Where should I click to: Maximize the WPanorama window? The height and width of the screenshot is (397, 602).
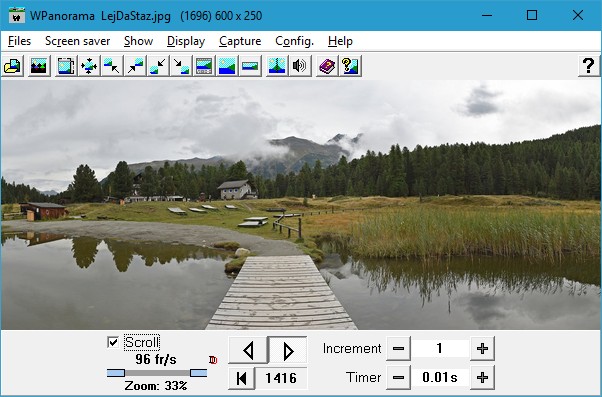[532, 15]
